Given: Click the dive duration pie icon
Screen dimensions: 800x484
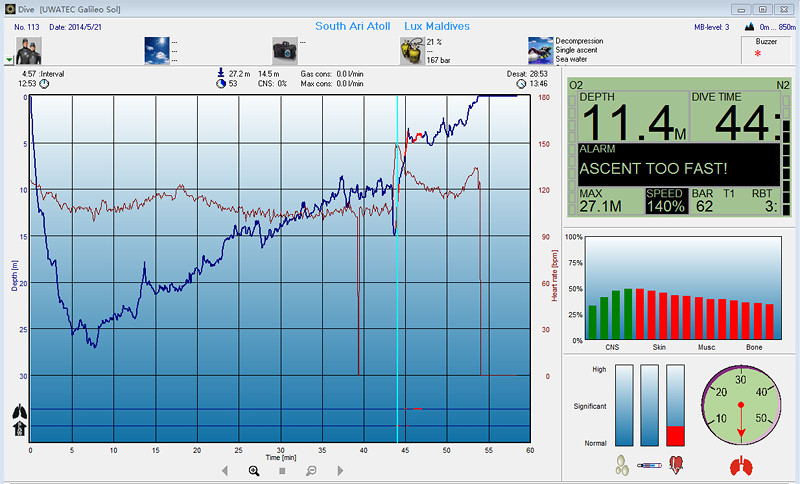Looking at the screenshot, I should pos(221,84).
